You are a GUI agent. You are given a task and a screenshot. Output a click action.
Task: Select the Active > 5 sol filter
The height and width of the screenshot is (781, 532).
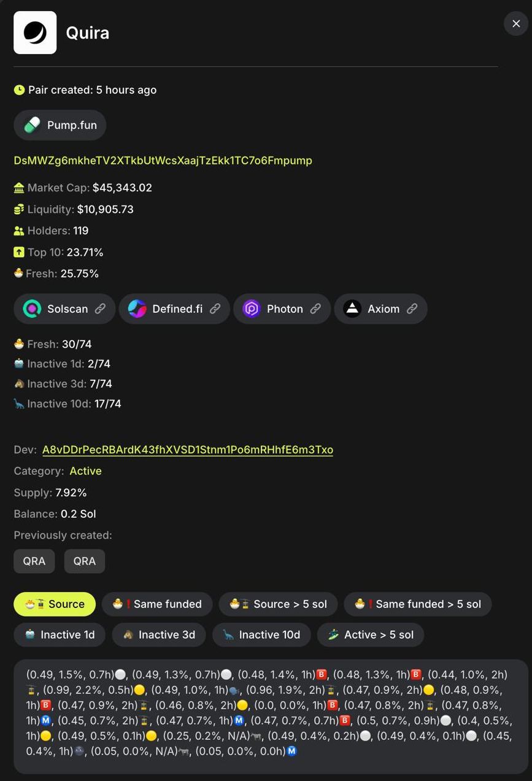(370, 635)
